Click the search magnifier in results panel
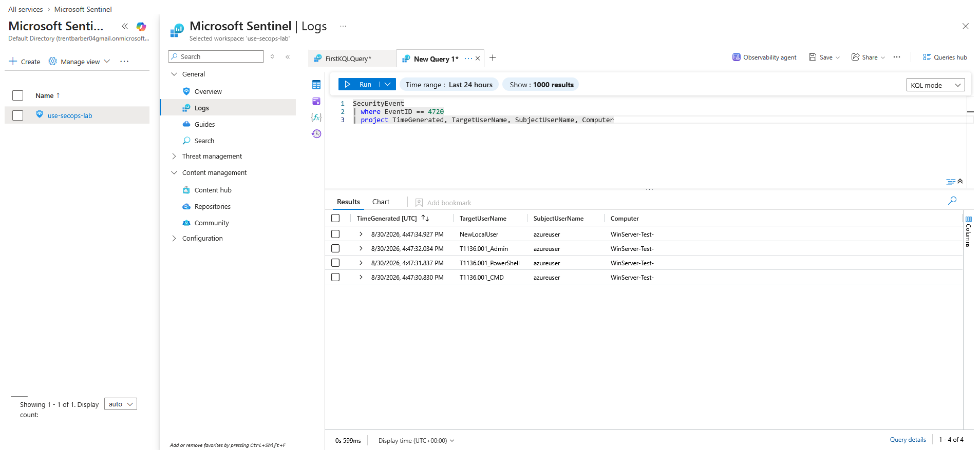Screen dimensions: 980x450 [952, 201]
